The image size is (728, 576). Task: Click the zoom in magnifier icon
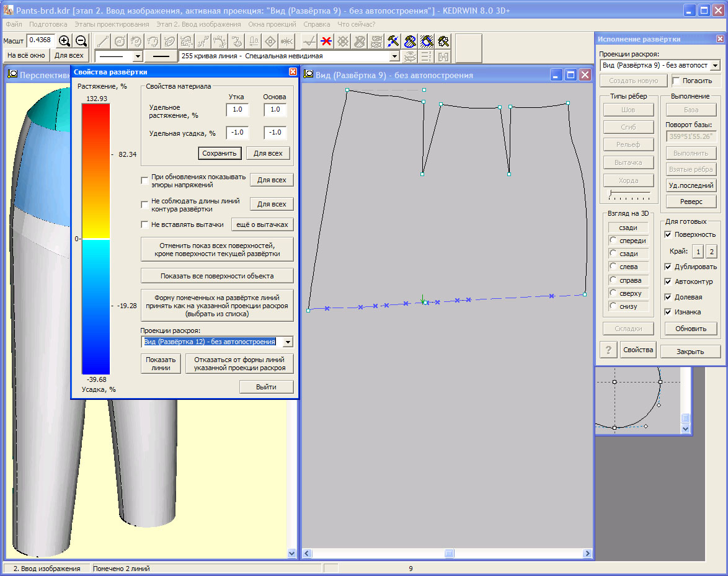(64, 41)
